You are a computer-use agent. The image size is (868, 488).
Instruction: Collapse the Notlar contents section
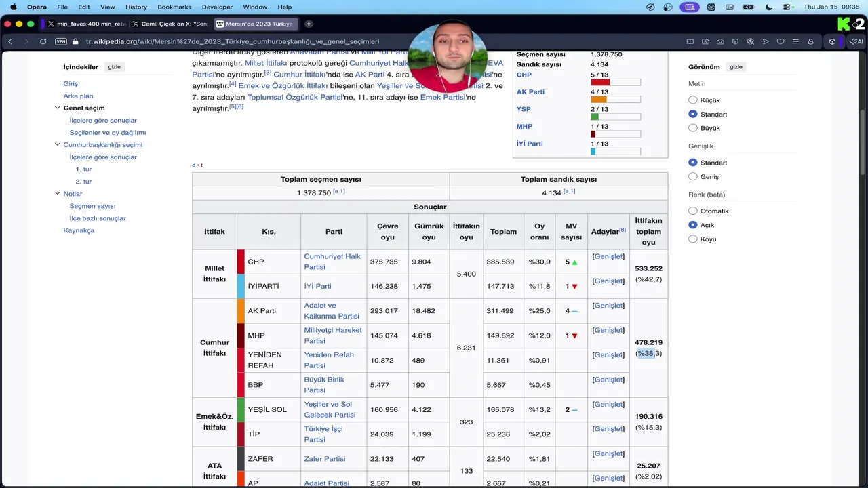(58, 193)
